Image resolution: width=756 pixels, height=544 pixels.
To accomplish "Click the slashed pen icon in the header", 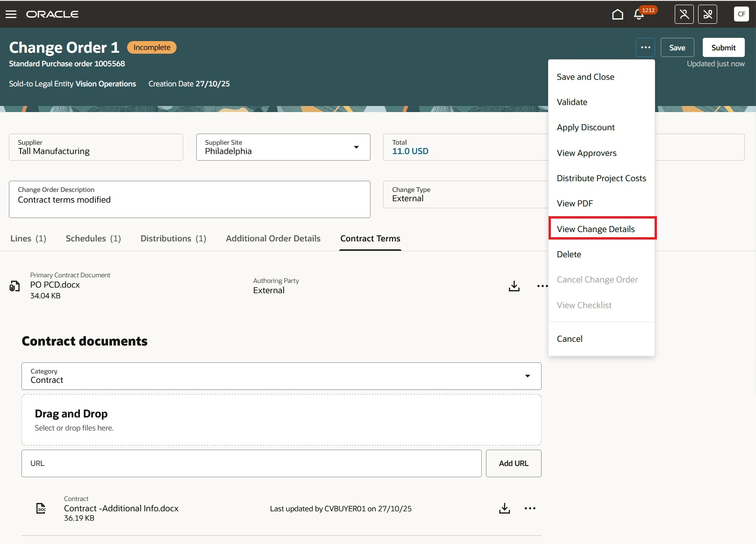I will (x=708, y=14).
